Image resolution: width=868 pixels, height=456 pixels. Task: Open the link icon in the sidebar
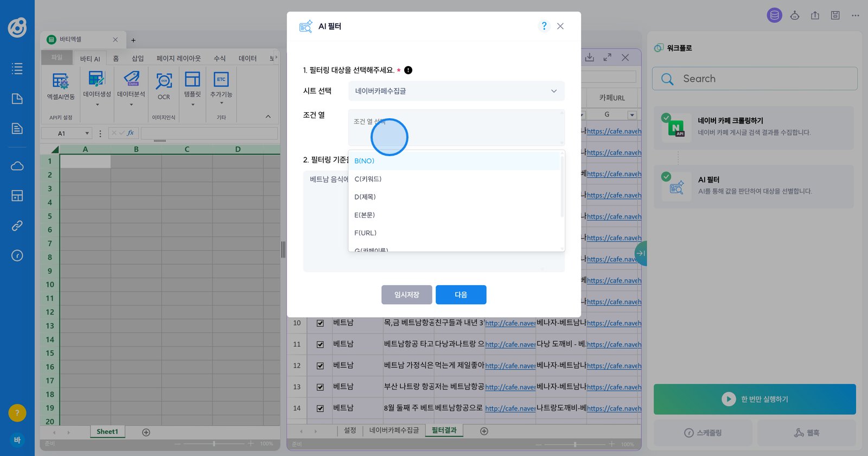coord(17,226)
